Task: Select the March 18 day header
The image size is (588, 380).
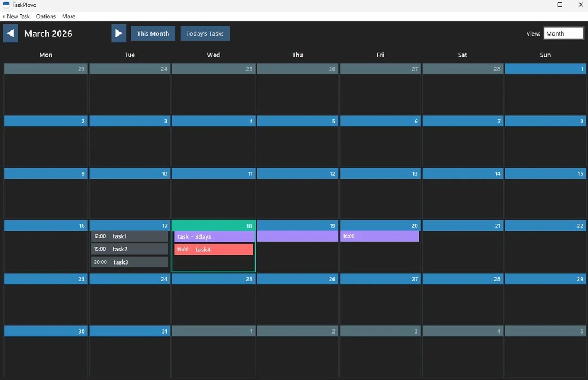Action: [x=214, y=226]
